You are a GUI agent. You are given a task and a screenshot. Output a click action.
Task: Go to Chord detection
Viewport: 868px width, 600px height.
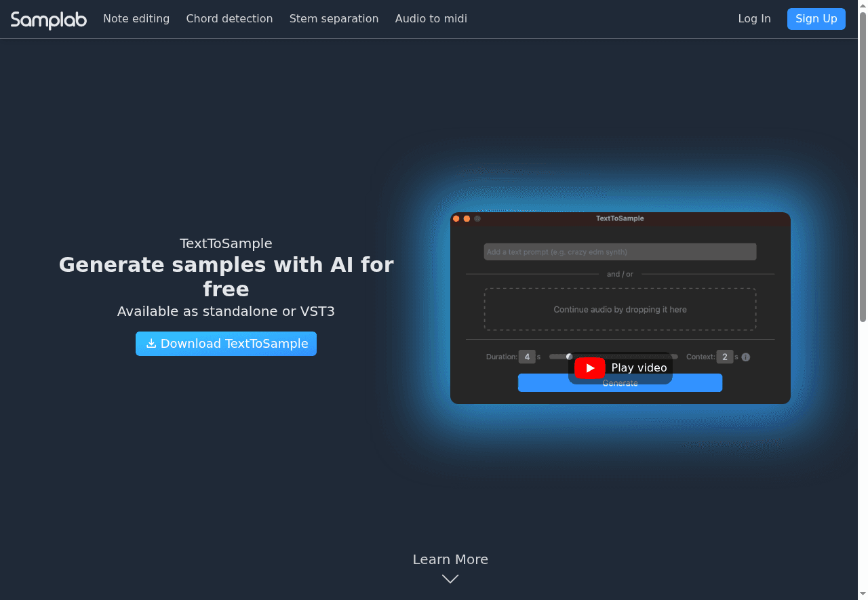229,19
